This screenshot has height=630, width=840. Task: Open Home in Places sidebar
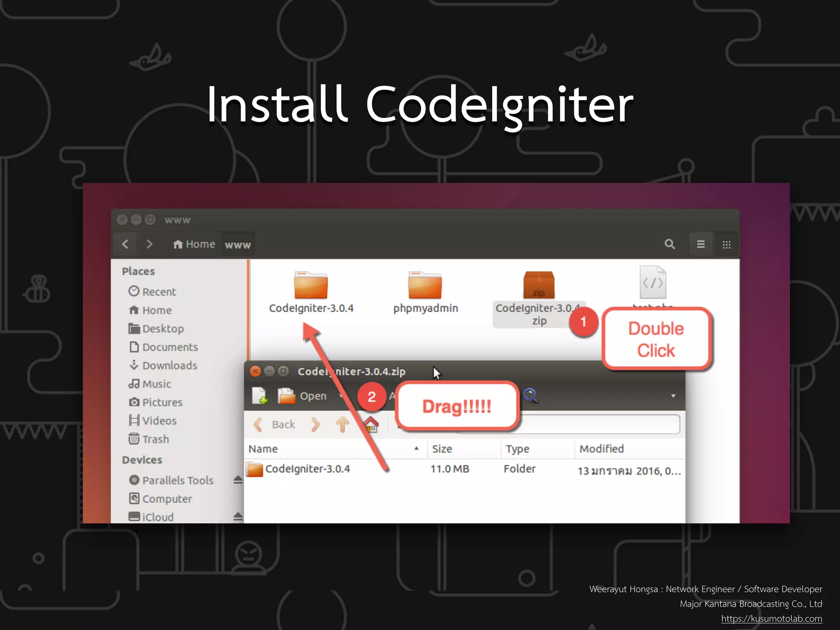coord(150,310)
